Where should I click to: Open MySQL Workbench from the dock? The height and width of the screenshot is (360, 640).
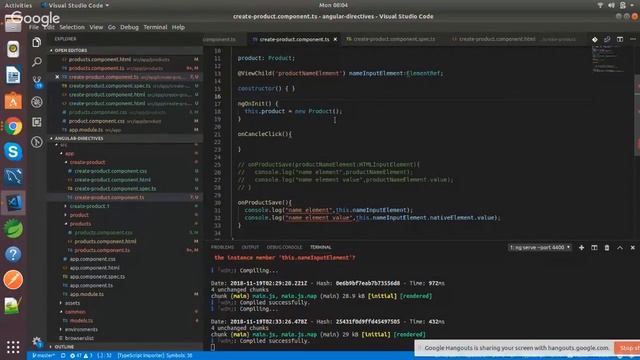(x=13, y=177)
